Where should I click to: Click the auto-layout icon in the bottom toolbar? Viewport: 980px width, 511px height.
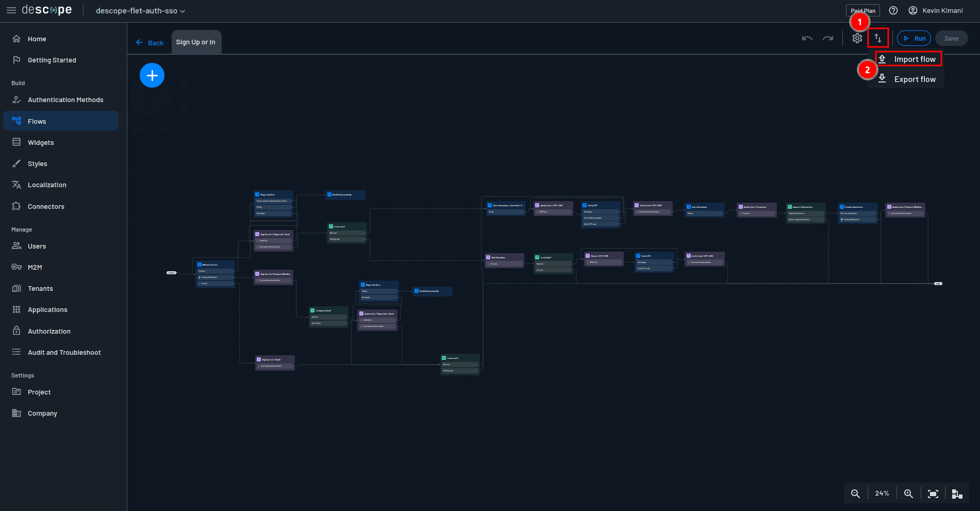957,493
